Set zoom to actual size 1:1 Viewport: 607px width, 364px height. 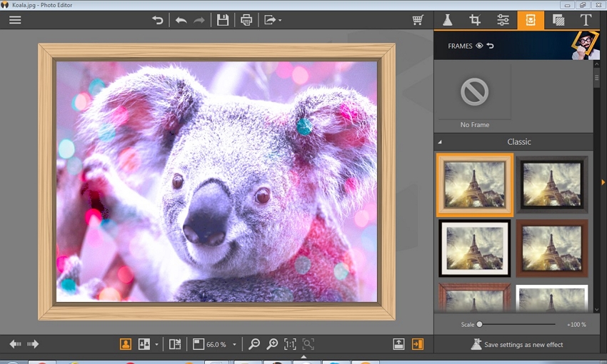[x=290, y=344]
